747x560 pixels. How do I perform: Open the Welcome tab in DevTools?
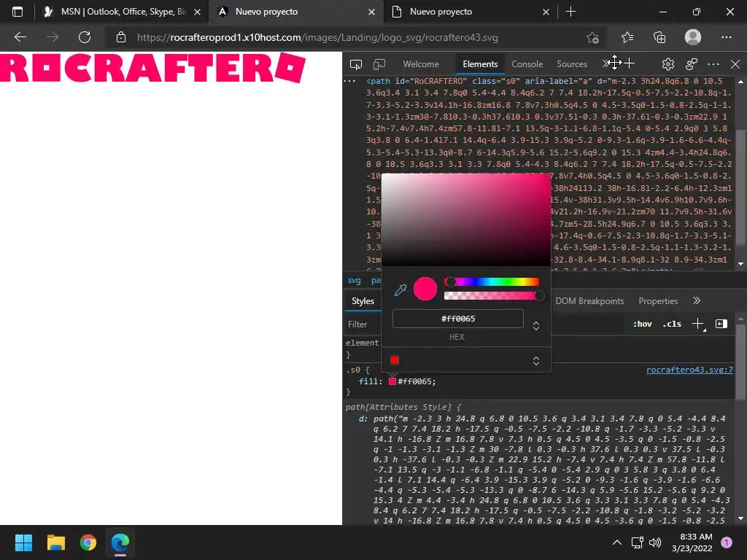click(x=421, y=64)
